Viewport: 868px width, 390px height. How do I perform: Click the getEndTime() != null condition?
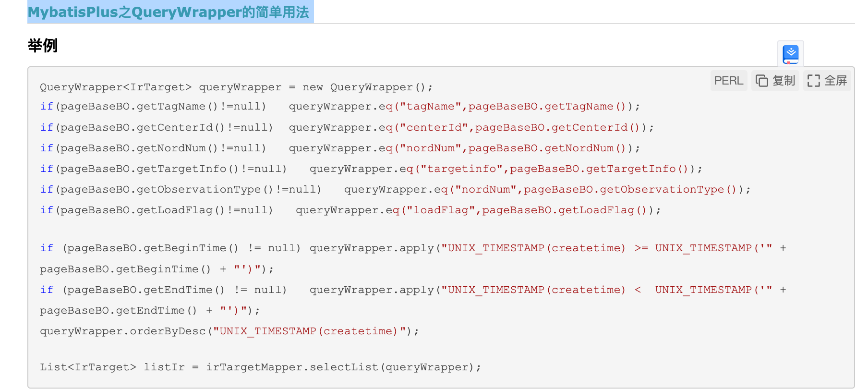175,290
